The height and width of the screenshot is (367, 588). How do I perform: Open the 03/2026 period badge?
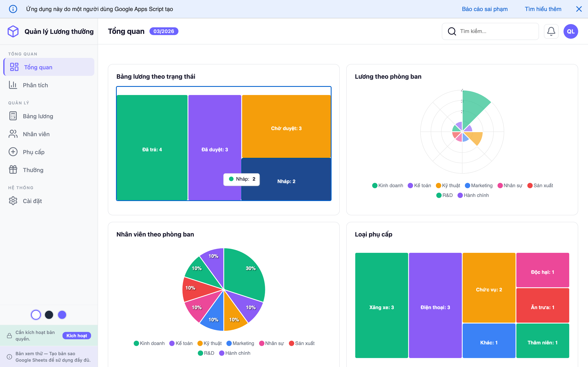[164, 31]
